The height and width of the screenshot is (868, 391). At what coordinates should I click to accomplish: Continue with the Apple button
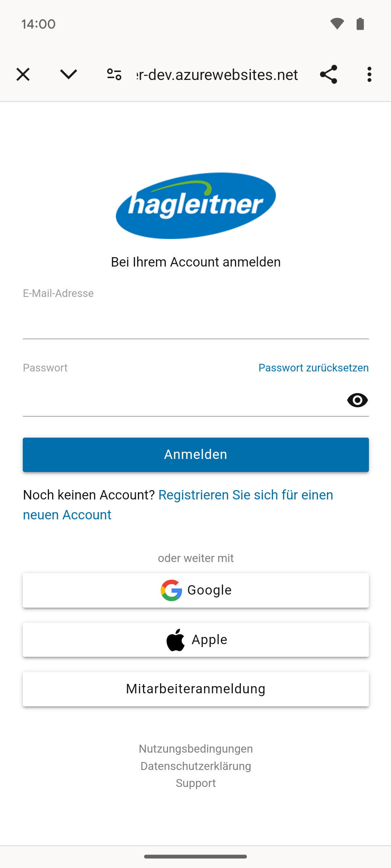click(196, 640)
